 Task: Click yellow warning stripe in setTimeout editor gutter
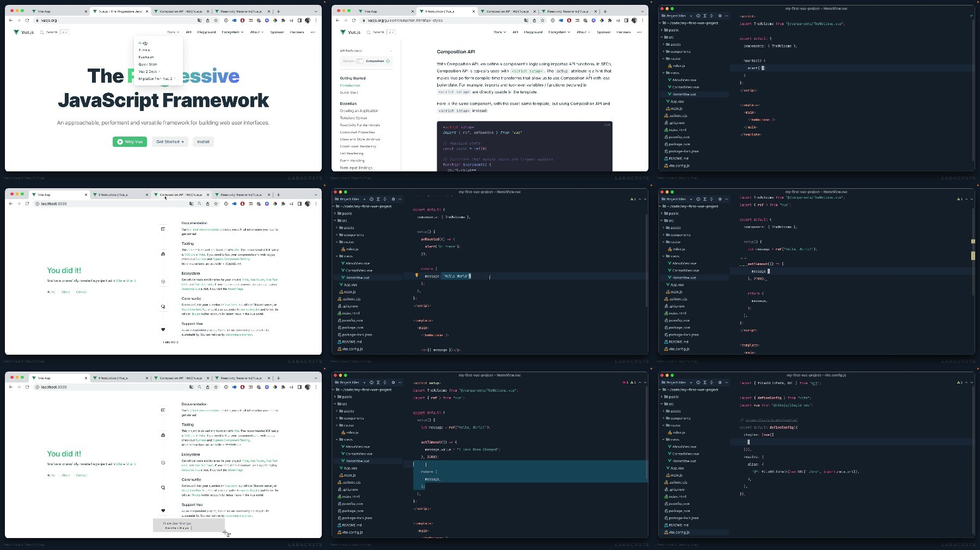click(x=973, y=256)
